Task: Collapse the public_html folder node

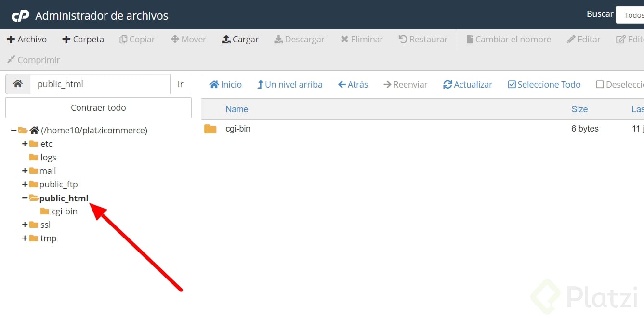Action: point(25,198)
